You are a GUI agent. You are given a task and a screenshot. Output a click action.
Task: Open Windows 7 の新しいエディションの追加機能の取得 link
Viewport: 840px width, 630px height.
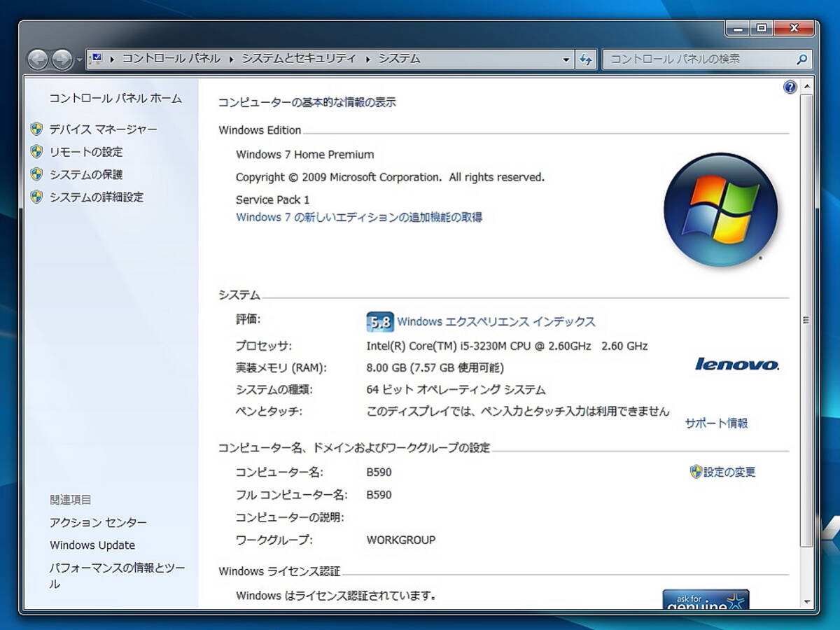pos(359,217)
